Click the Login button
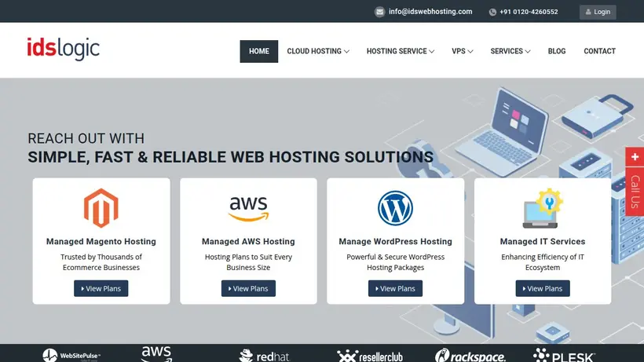644x362 pixels. pyautogui.click(x=598, y=12)
